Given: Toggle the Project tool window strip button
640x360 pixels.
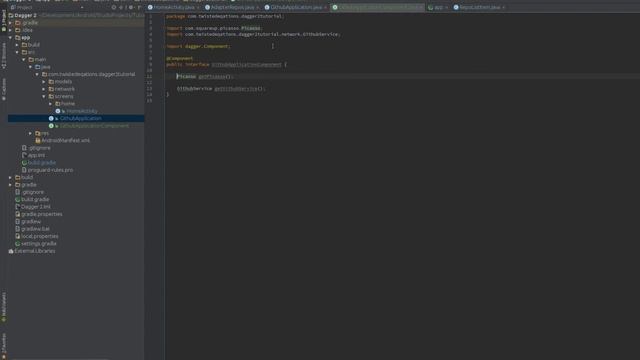Looking at the screenshot, I should point(4,21).
